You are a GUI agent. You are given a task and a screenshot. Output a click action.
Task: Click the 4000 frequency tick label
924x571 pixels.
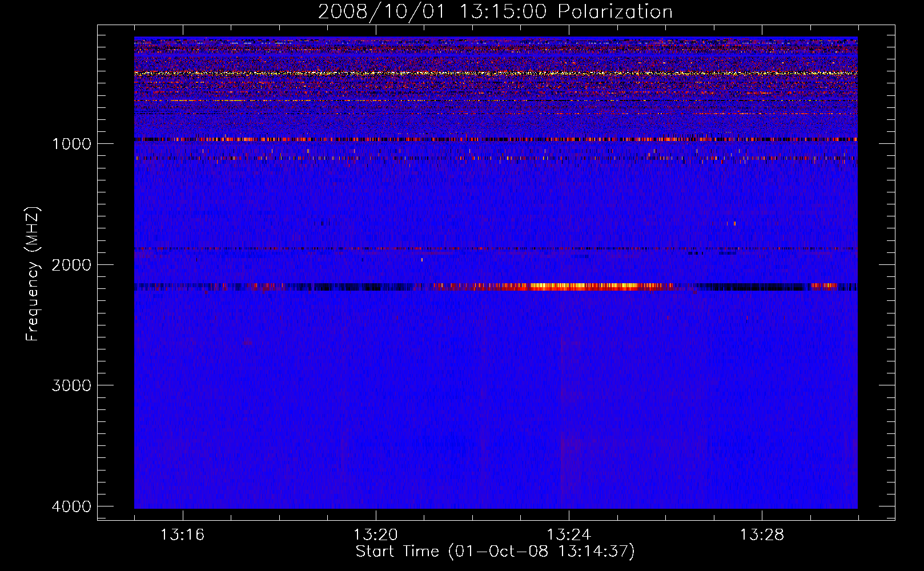tap(71, 506)
